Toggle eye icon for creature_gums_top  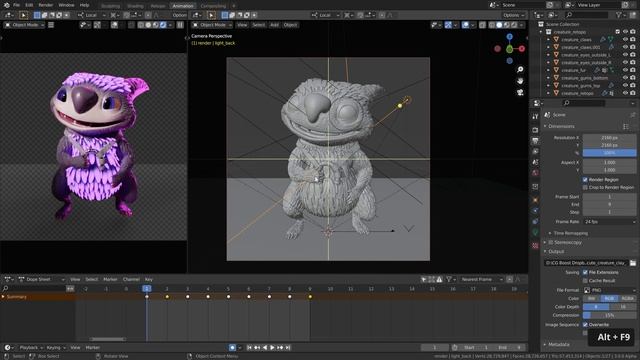pyautogui.click(x=625, y=86)
